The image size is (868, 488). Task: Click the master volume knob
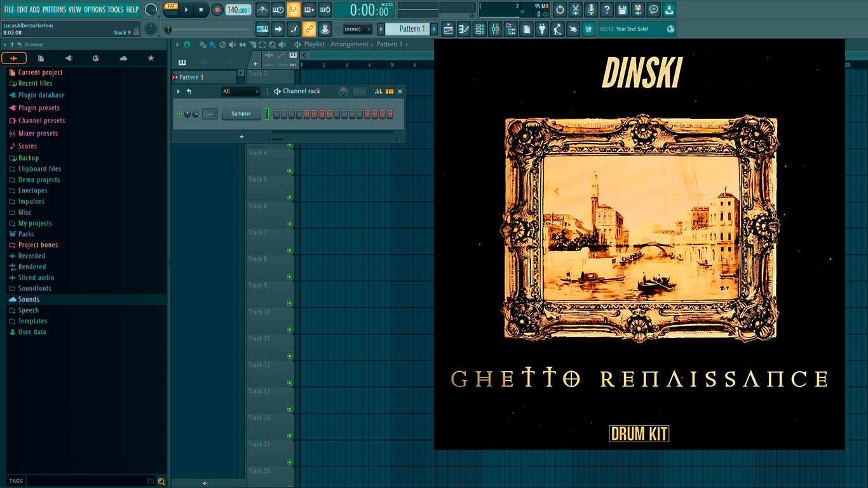tap(151, 10)
